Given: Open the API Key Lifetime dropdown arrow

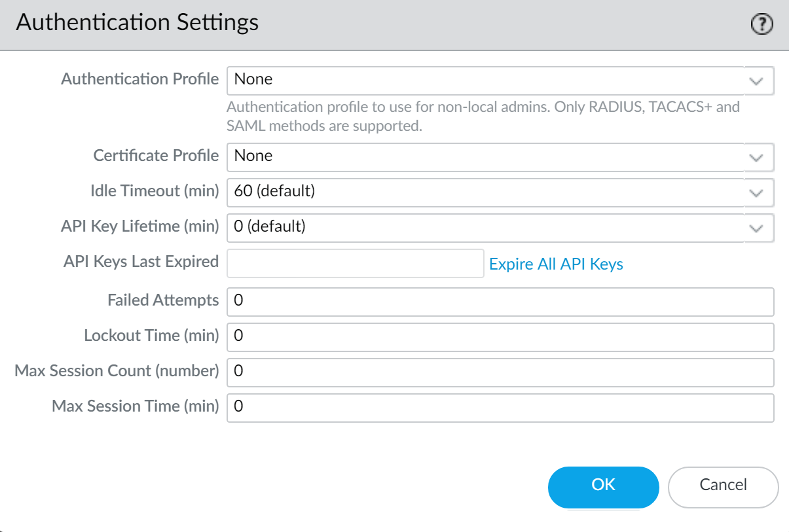Looking at the screenshot, I should point(757,228).
